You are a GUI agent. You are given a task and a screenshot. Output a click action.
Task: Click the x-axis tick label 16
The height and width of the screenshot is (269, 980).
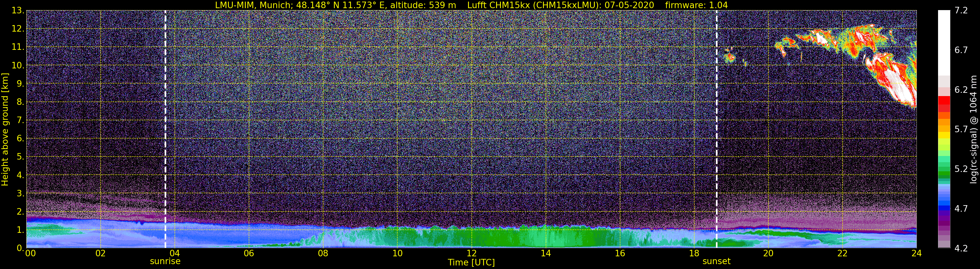tap(620, 253)
